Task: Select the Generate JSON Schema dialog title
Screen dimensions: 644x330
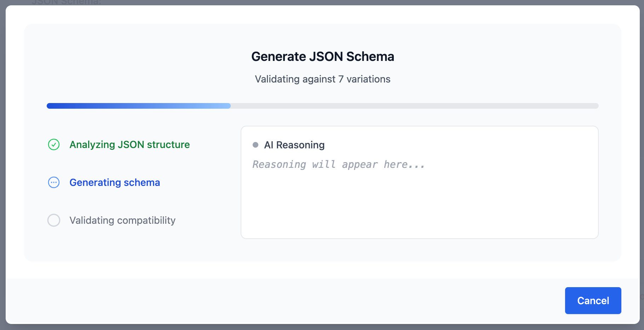Action: [x=322, y=56]
